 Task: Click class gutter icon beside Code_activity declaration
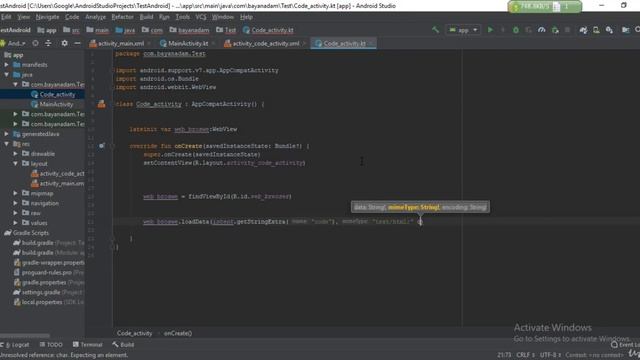click(101, 104)
